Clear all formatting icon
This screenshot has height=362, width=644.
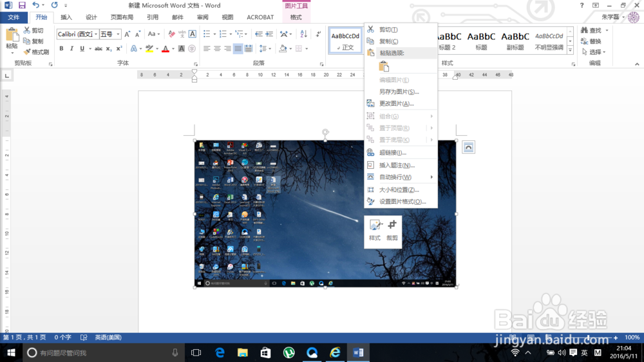point(172,34)
